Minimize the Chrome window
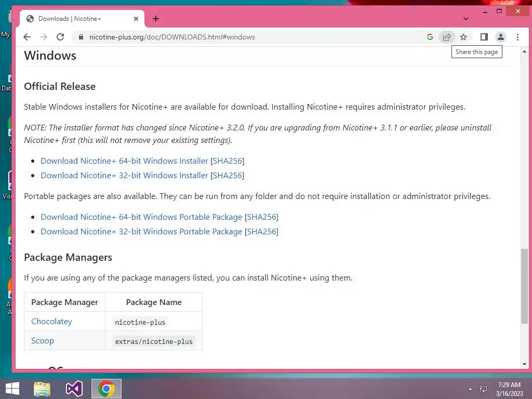This screenshot has width=532, height=399. 485,11
